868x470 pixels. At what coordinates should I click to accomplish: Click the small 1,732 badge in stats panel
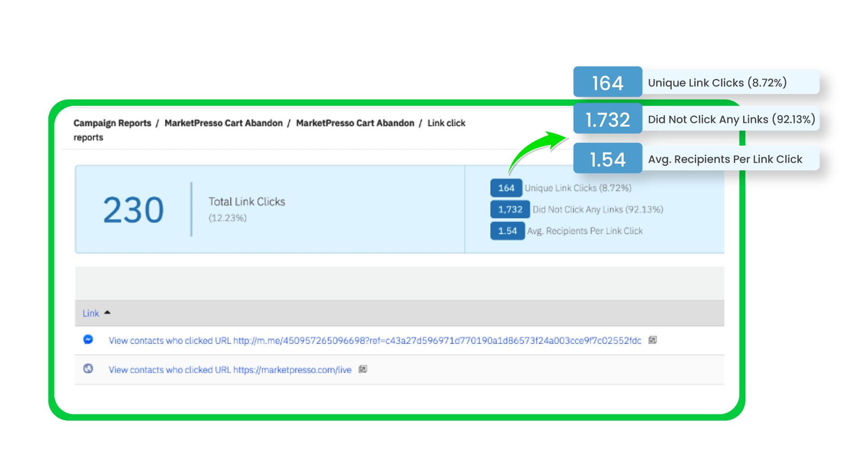[510, 209]
